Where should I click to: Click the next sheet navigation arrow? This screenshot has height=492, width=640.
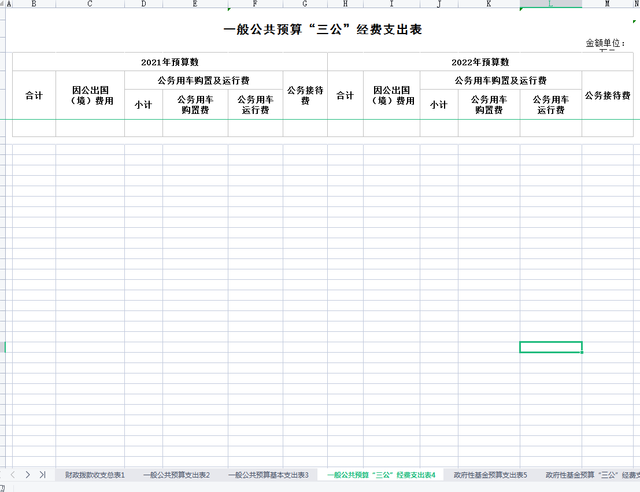(x=28, y=474)
